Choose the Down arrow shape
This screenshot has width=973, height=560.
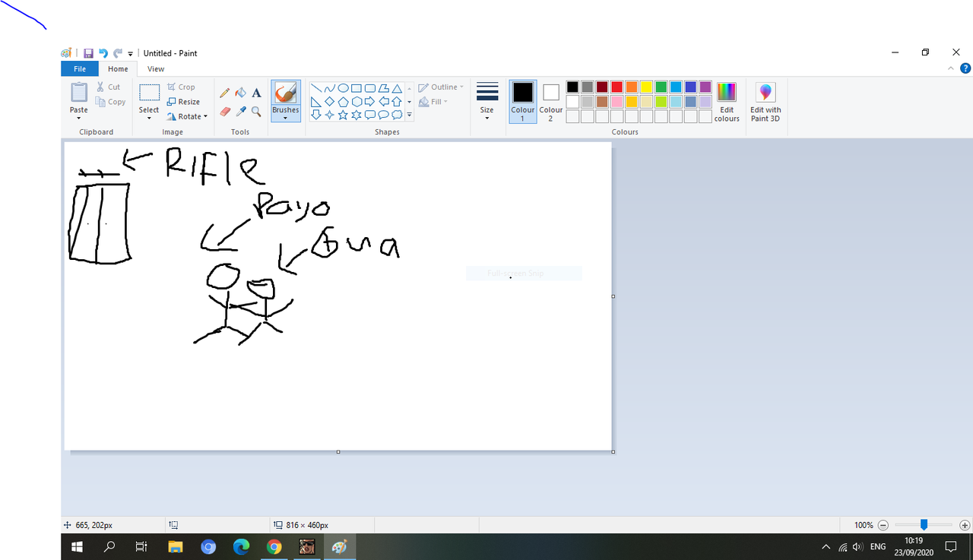316,115
